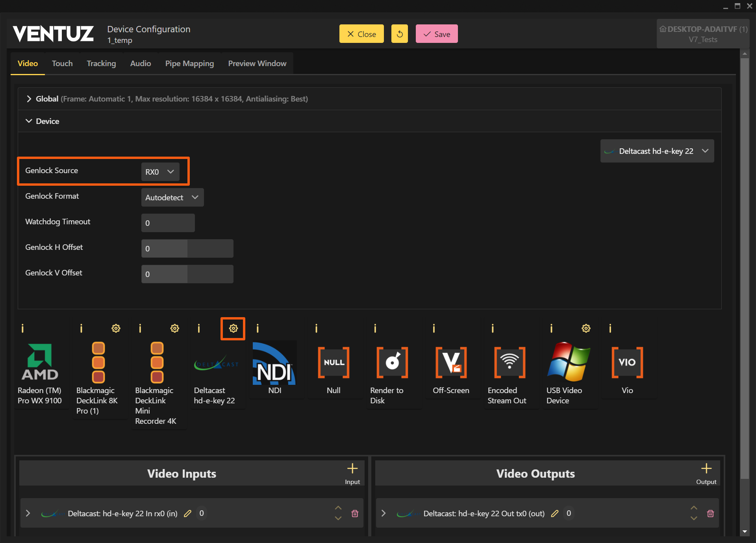Open the Genlock Source dropdown
This screenshot has width=756, height=543.
tap(160, 172)
